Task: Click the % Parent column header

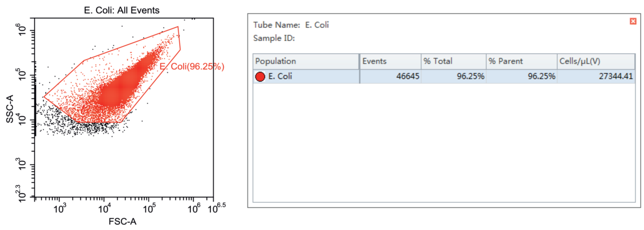Action: coord(521,61)
